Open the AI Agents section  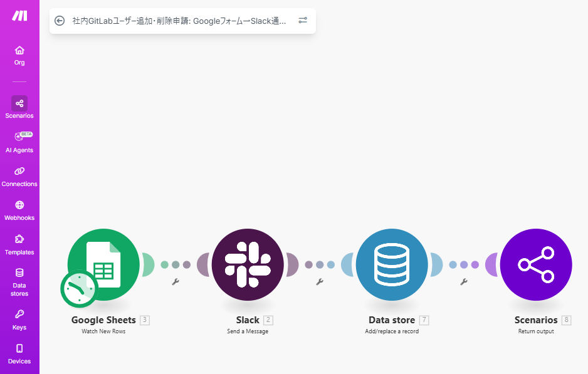(19, 142)
